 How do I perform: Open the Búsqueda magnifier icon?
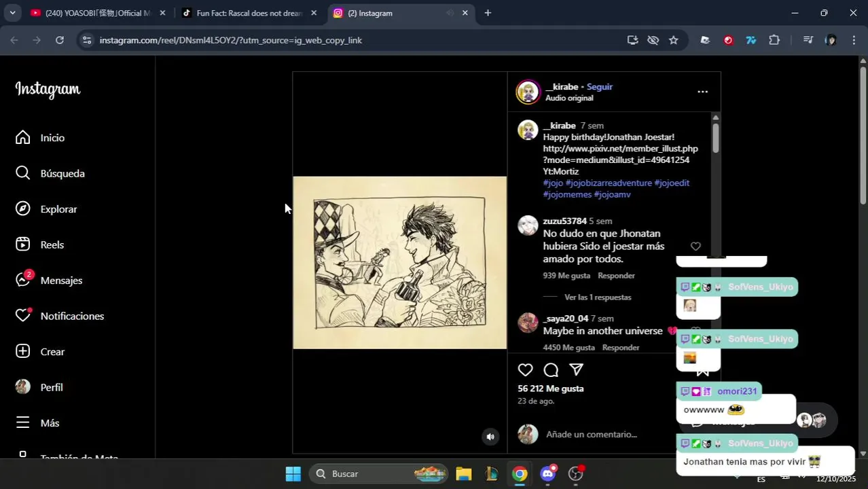pos(23,173)
